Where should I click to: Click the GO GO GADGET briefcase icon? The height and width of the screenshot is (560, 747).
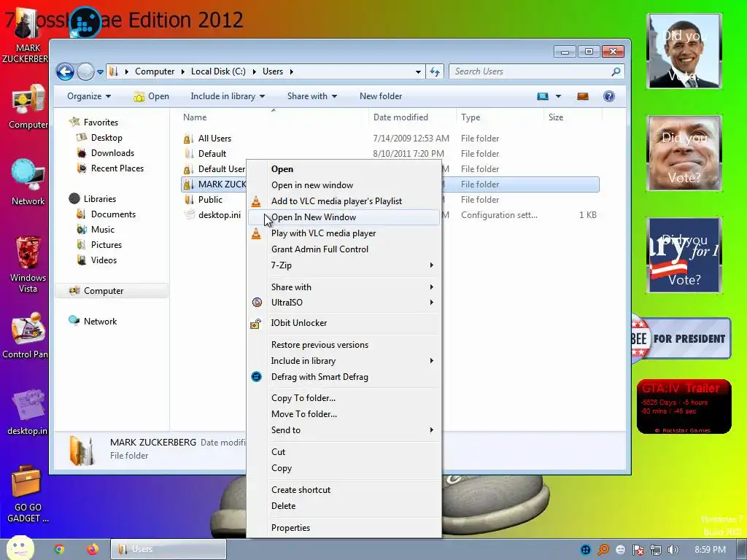[28, 494]
